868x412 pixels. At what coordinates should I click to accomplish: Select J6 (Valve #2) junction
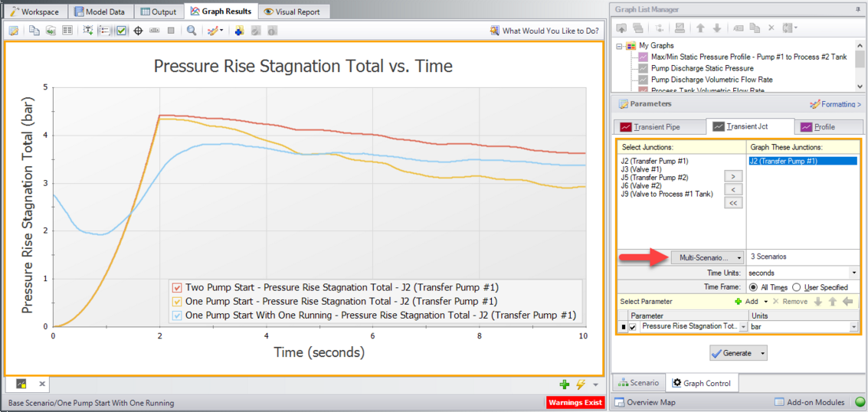coord(642,186)
